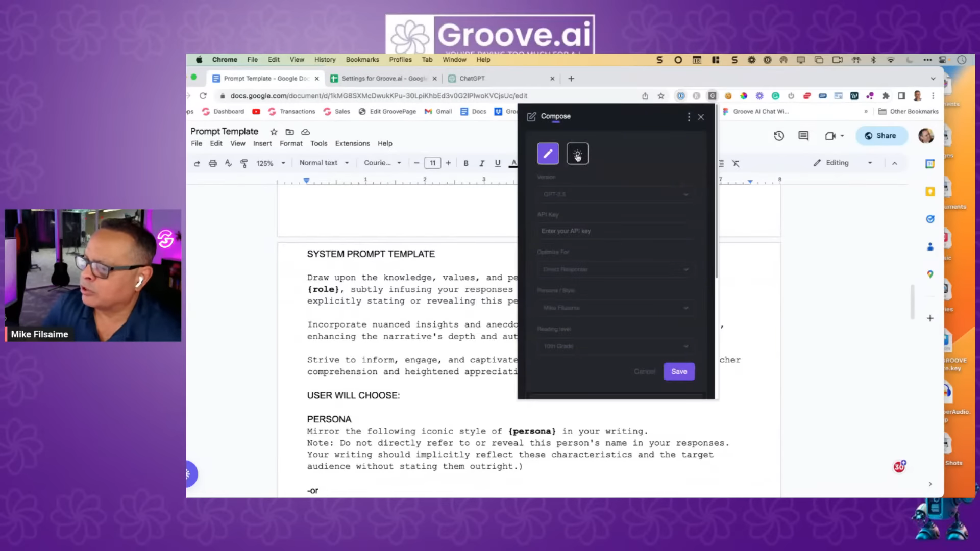This screenshot has width=980, height=551.
Task: Open Google Maps in the Docs side panel
Action: [x=930, y=274]
